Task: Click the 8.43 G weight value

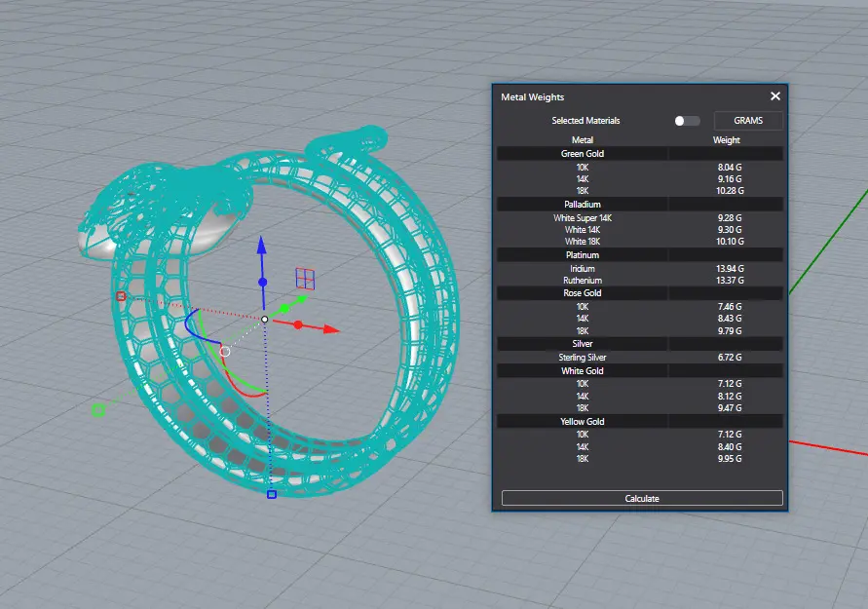Action: point(730,319)
